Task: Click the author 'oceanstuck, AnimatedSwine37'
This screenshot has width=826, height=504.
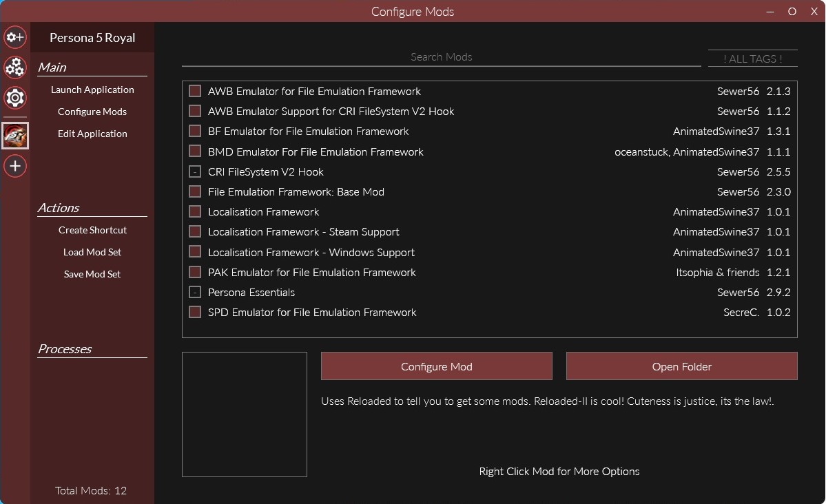Action: (x=687, y=151)
